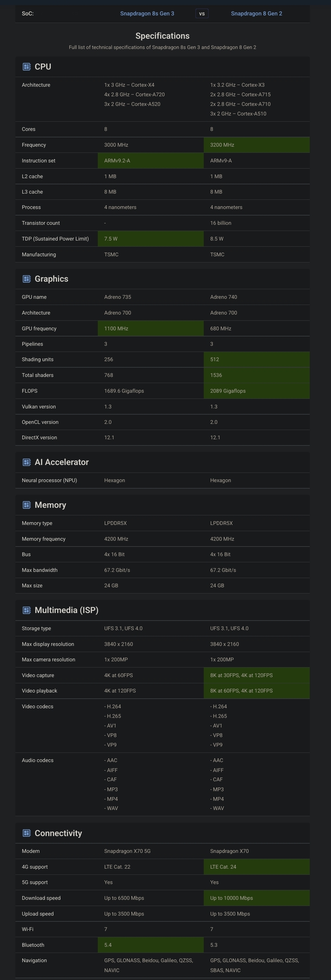Select the AI Accelerator heading text

(x=62, y=462)
